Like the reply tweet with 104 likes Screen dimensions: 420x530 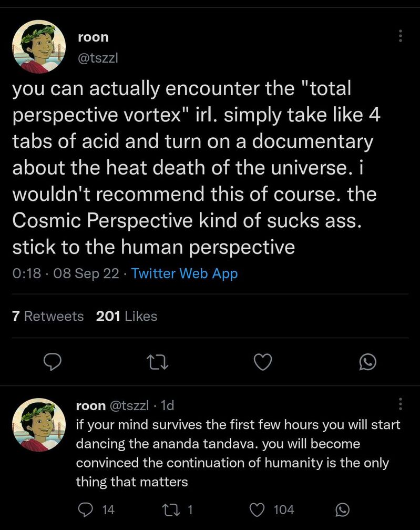[x=272, y=509]
